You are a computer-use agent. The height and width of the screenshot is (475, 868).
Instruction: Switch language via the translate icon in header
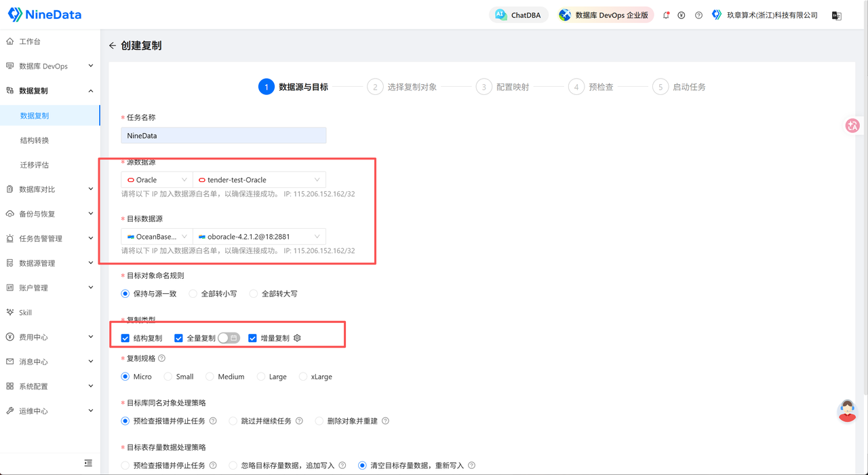pyautogui.click(x=837, y=16)
